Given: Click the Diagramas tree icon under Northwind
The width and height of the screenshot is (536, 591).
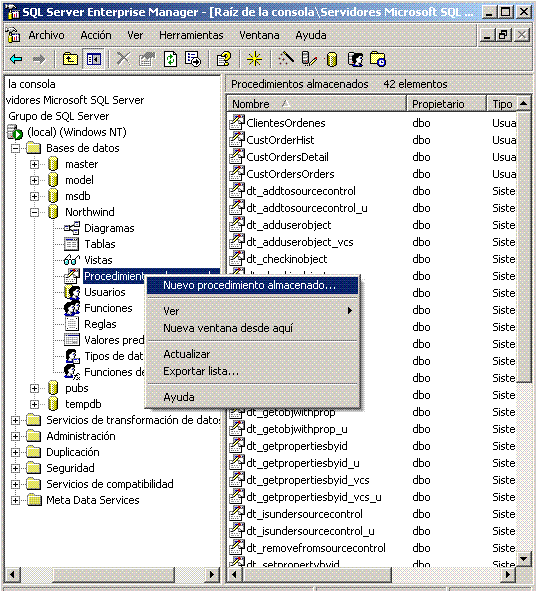Looking at the screenshot, I should (72, 228).
